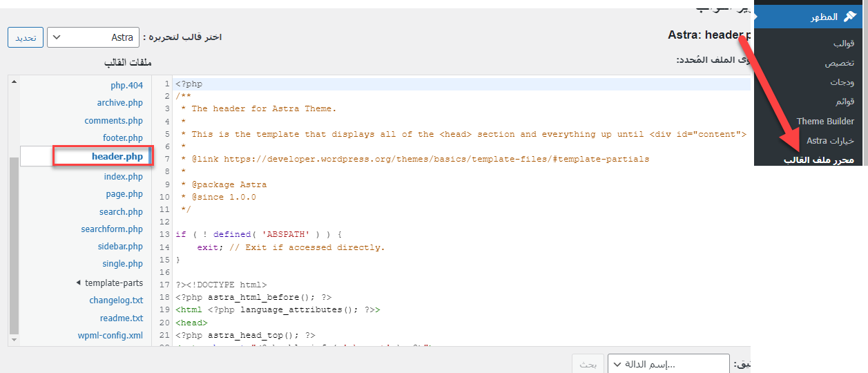Go to قوالب themes menu item
The width and height of the screenshot is (868, 373).
click(843, 44)
